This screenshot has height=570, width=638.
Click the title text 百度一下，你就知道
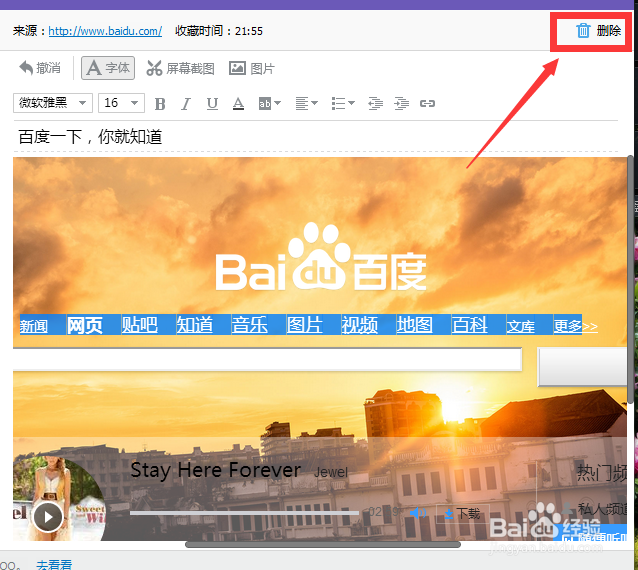point(90,137)
